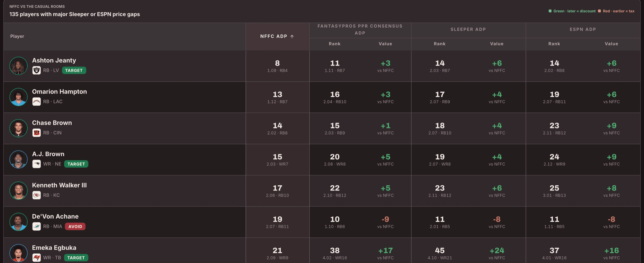Viewport: 644px width, 263px height.
Task: Click the Player column header
Action: click(x=17, y=36)
